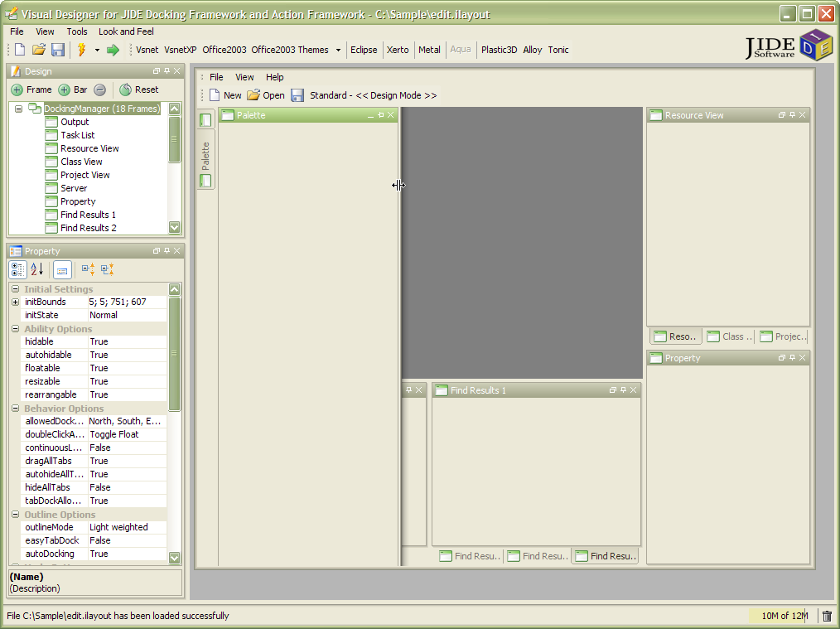This screenshot has height=629, width=840.
Task: Click the Open folder icon in the preview toolbar
Action: tap(253, 95)
